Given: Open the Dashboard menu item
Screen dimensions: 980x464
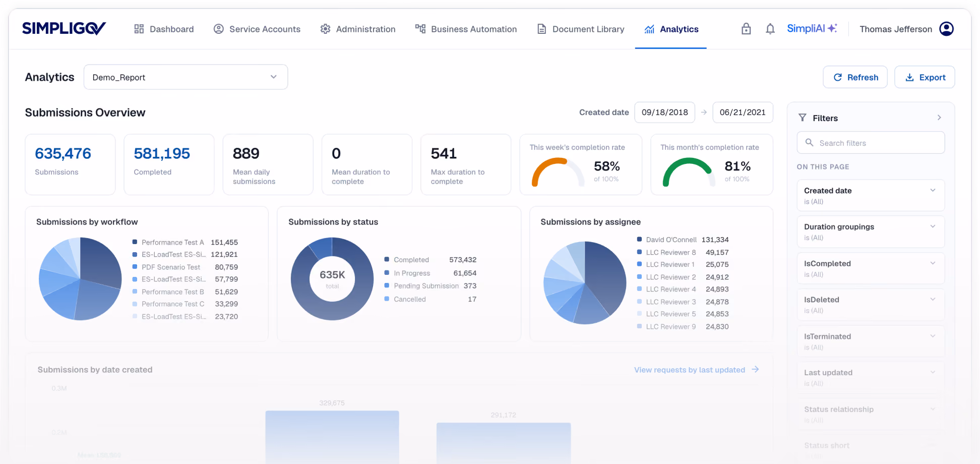Looking at the screenshot, I should pyautogui.click(x=164, y=29).
